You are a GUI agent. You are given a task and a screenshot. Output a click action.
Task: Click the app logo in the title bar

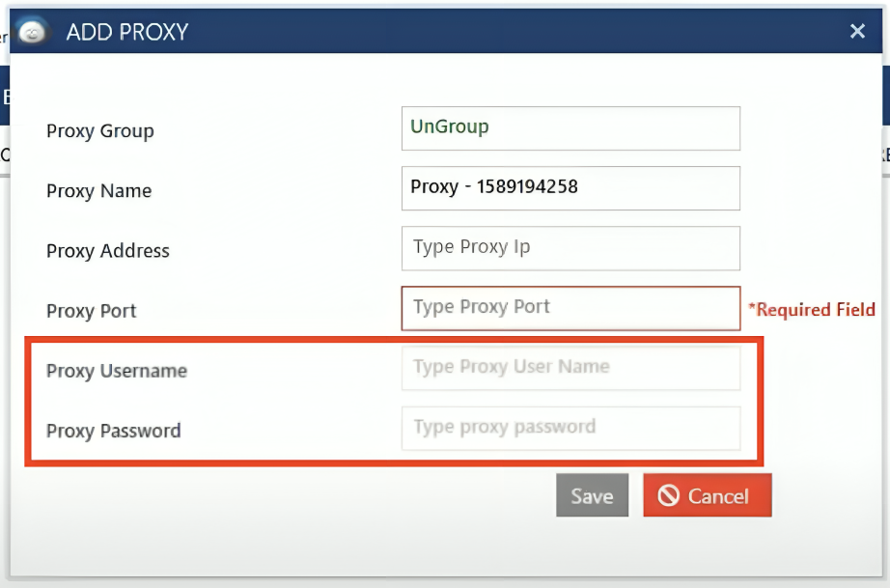33,32
